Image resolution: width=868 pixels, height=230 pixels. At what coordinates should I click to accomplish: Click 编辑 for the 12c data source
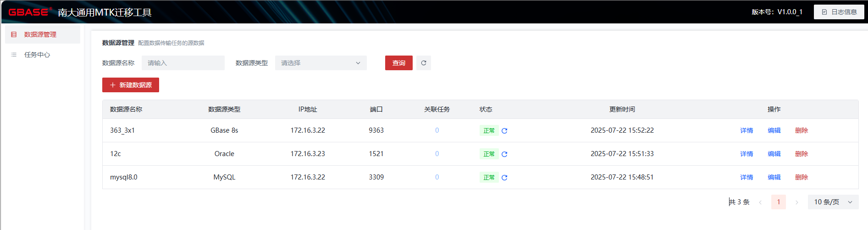(x=774, y=154)
